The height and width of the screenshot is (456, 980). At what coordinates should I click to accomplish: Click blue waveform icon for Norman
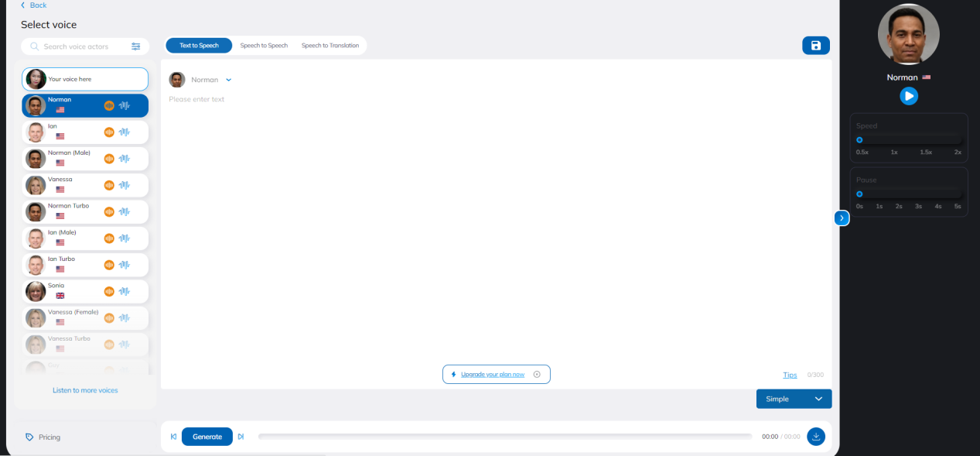point(125,105)
